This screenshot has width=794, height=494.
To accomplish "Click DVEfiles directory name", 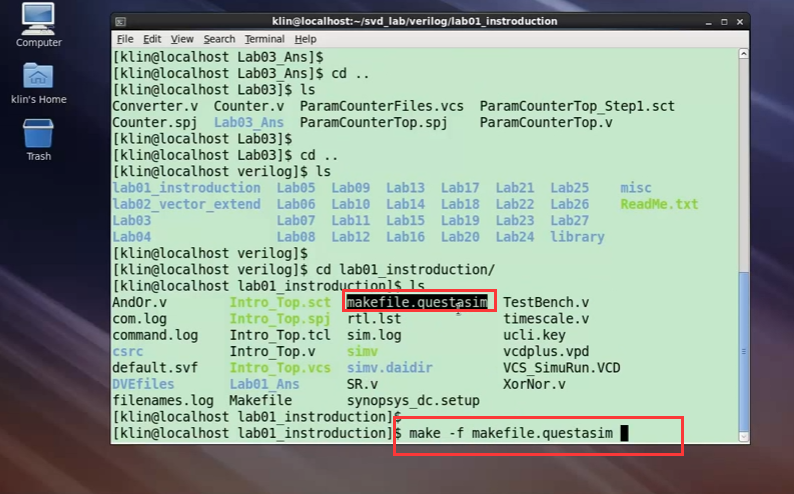I will (x=143, y=384).
